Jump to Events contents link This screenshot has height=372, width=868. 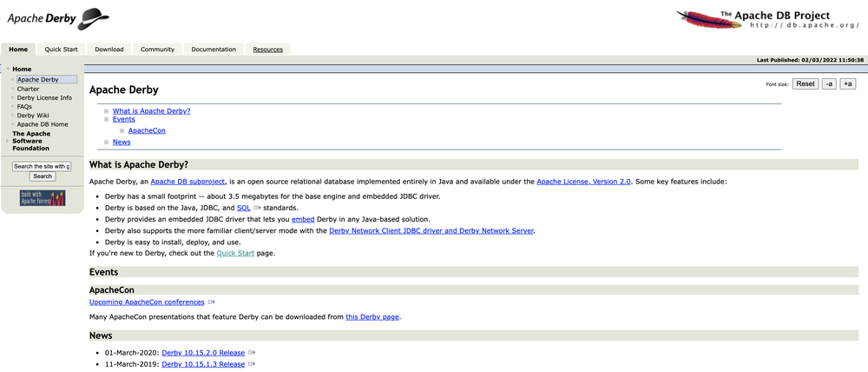pyautogui.click(x=124, y=119)
